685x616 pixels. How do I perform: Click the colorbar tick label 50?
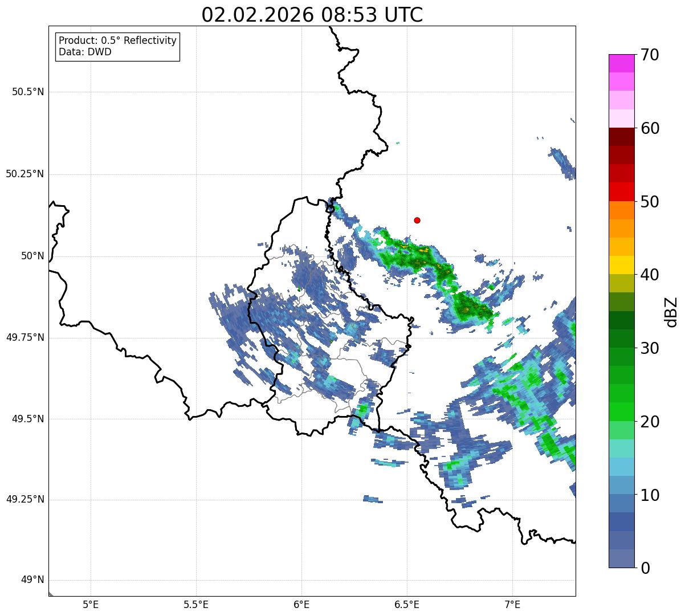pyautogui.click(x=650, y=202)
